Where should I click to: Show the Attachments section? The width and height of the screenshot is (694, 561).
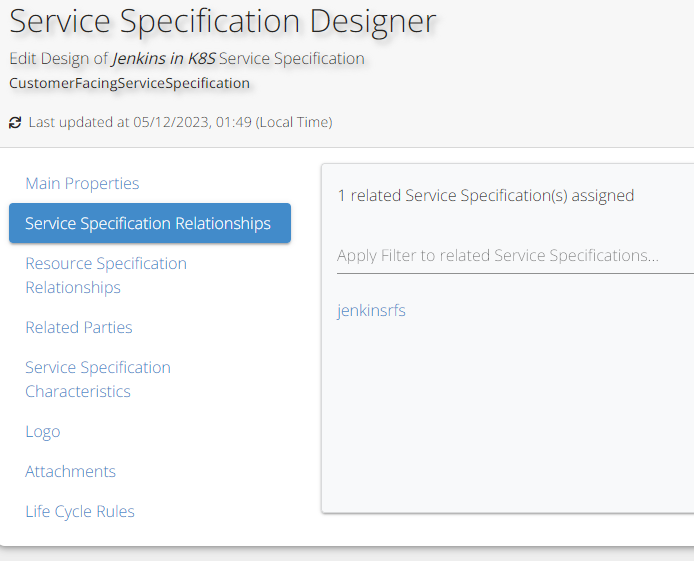click(x=71, y=471)
